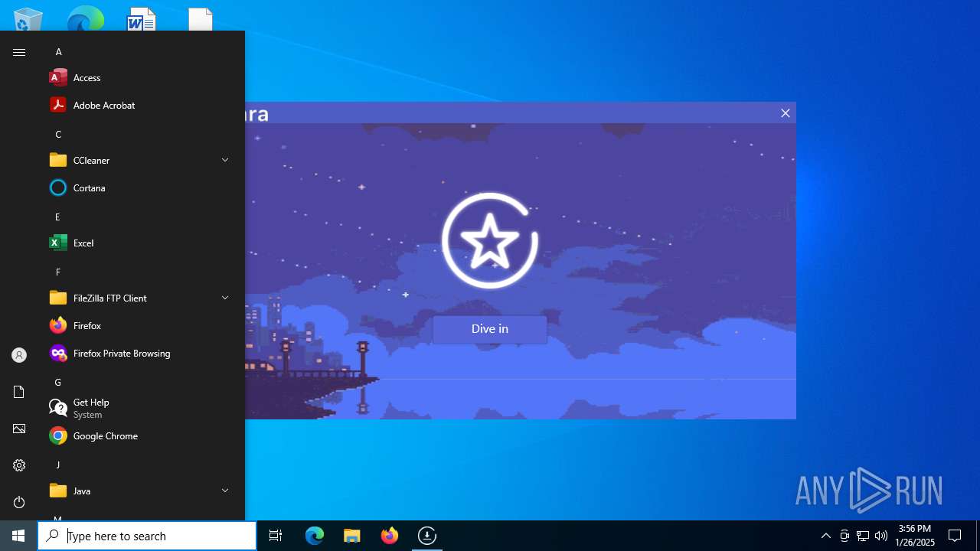
Task: Click the Dive in button
Action: [x=490, y=329]
